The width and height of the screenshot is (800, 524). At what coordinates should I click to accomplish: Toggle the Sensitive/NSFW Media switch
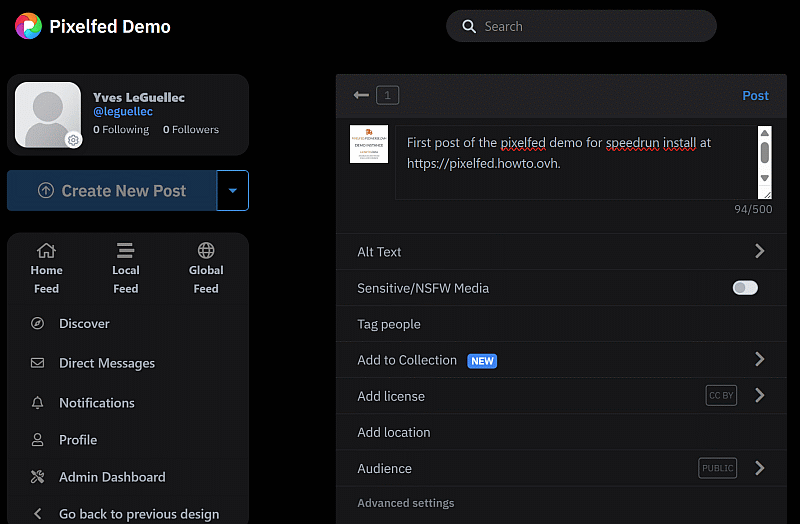click(745, 288)
